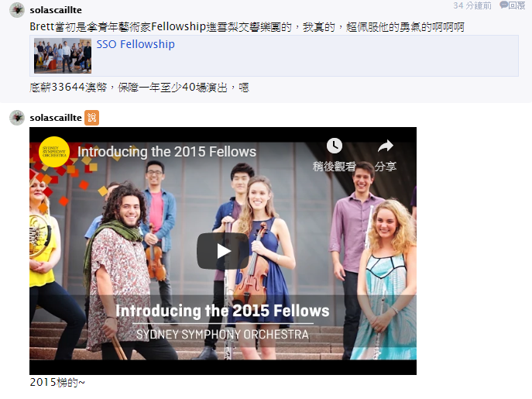Open the 34 分鐘前 timestamp link
The image size is (532, 399).
472,5
